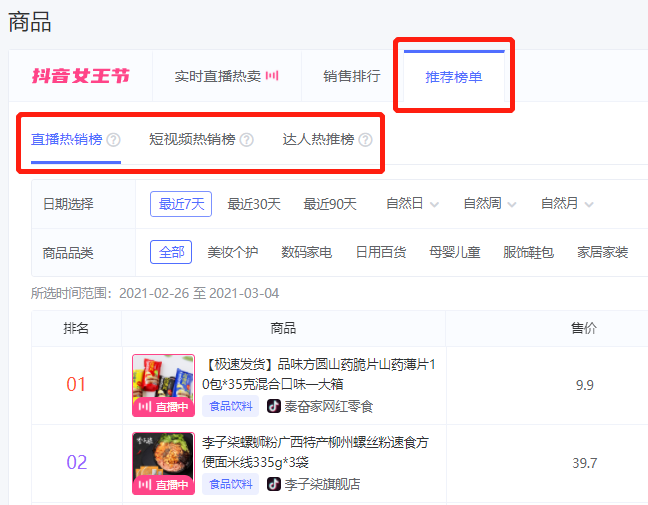648x505 pixels.
Task: Click 直播中 badge on 螺蛳粉 thumbnail
Action: (163, 485)
